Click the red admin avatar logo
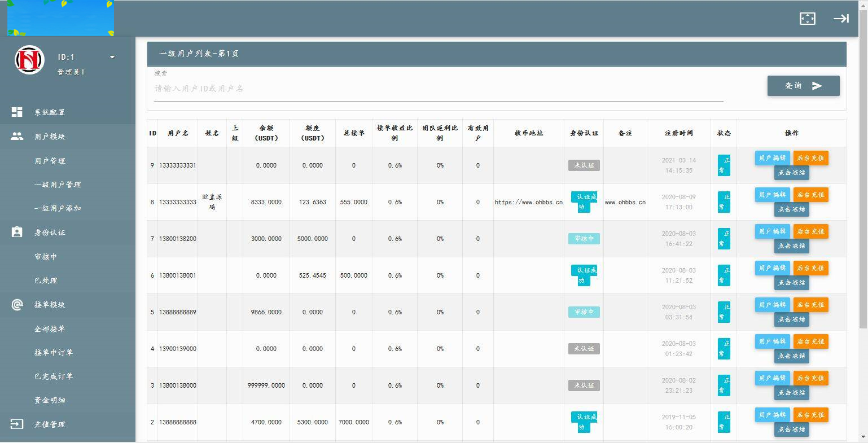The image size is (868, 443). (29, 60)
